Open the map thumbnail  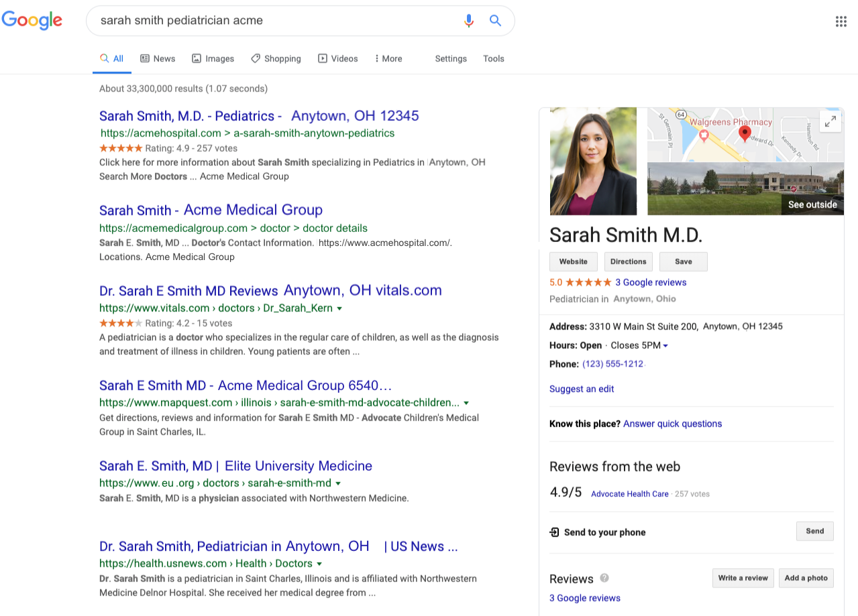745,134
